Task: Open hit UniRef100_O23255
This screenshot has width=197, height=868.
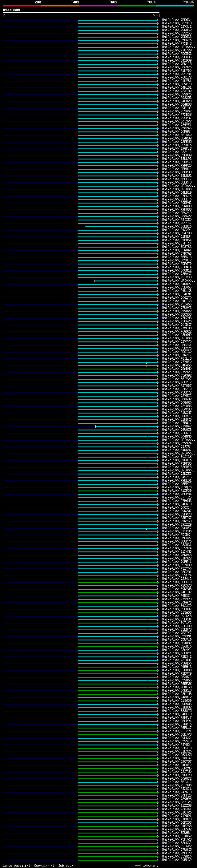Action: (x=176, y=33)
